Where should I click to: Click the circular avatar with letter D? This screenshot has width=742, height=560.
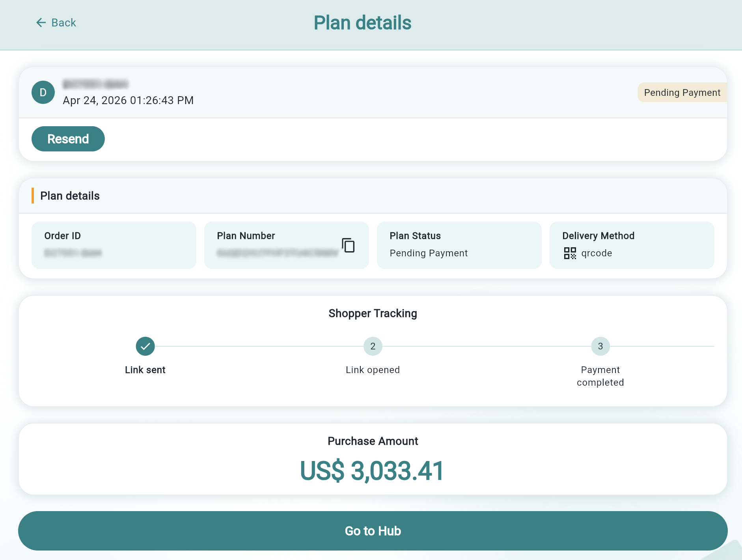click(x=43, y=92)
